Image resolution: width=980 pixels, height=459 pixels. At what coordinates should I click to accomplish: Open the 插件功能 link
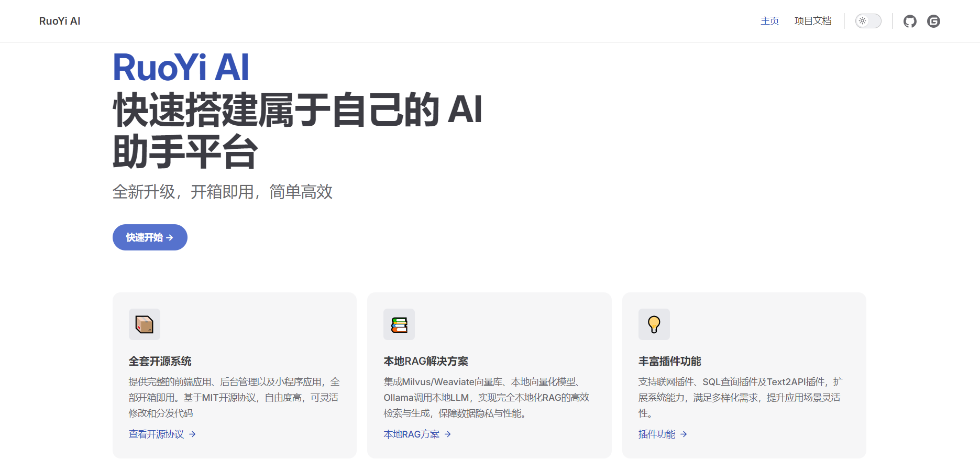[663, 434]
